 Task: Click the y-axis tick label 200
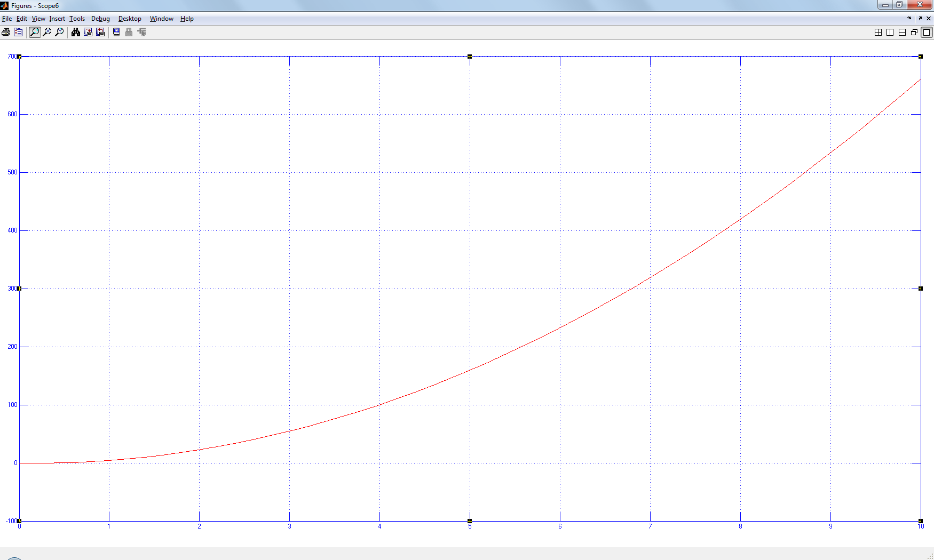click(12, 347)
